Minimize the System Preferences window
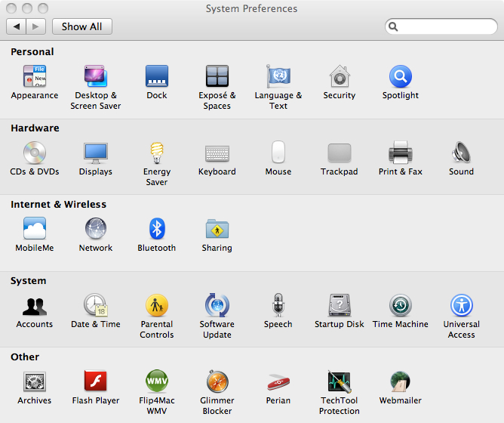504x423 pixels. 27,8
